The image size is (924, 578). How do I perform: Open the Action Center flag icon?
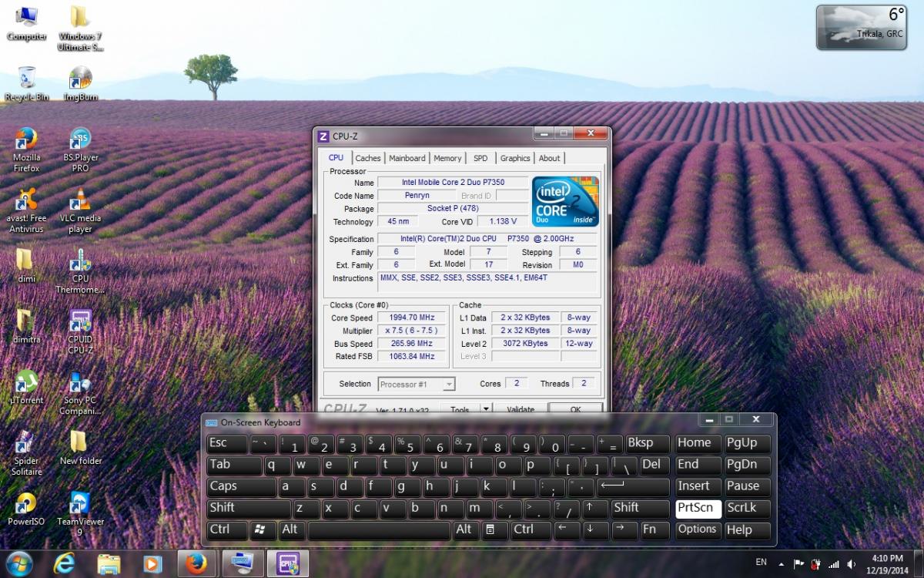coord(798,564)
